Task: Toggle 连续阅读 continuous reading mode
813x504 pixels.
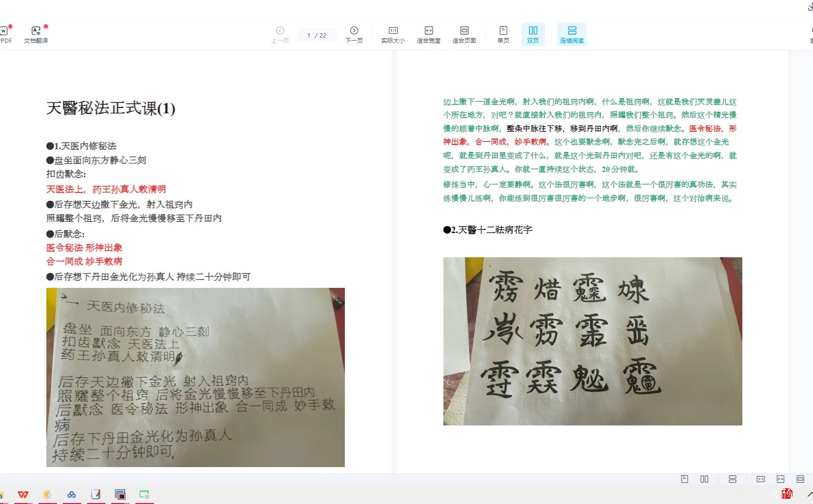Action: 572,34
